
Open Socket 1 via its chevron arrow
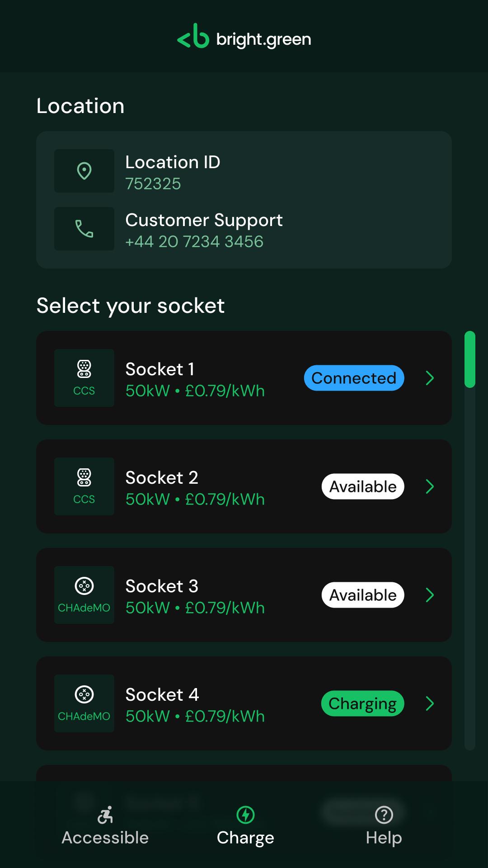pos(430,378)
